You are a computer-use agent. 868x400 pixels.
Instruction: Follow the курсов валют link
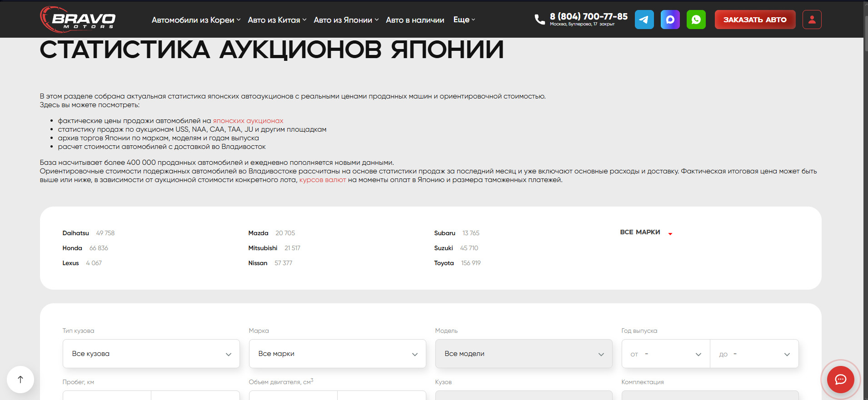(323, 180)
